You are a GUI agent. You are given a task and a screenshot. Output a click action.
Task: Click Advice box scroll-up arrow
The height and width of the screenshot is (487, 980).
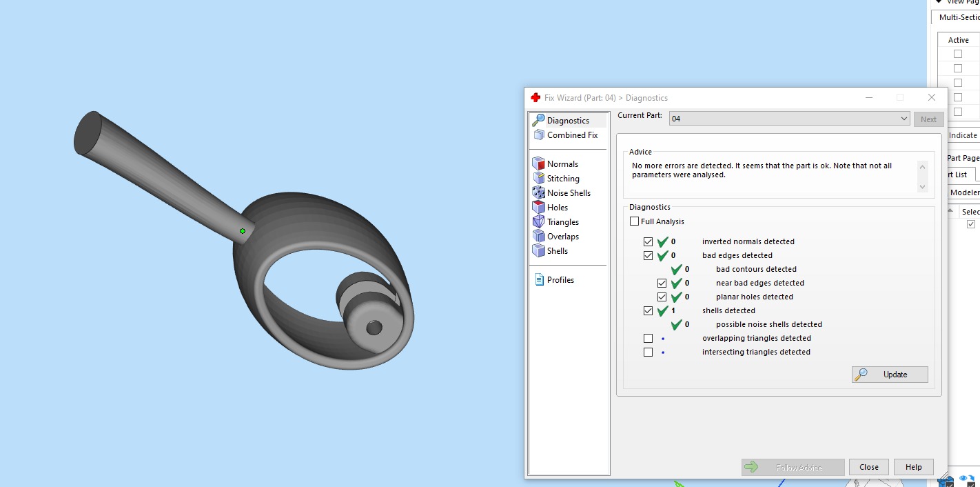923,166
